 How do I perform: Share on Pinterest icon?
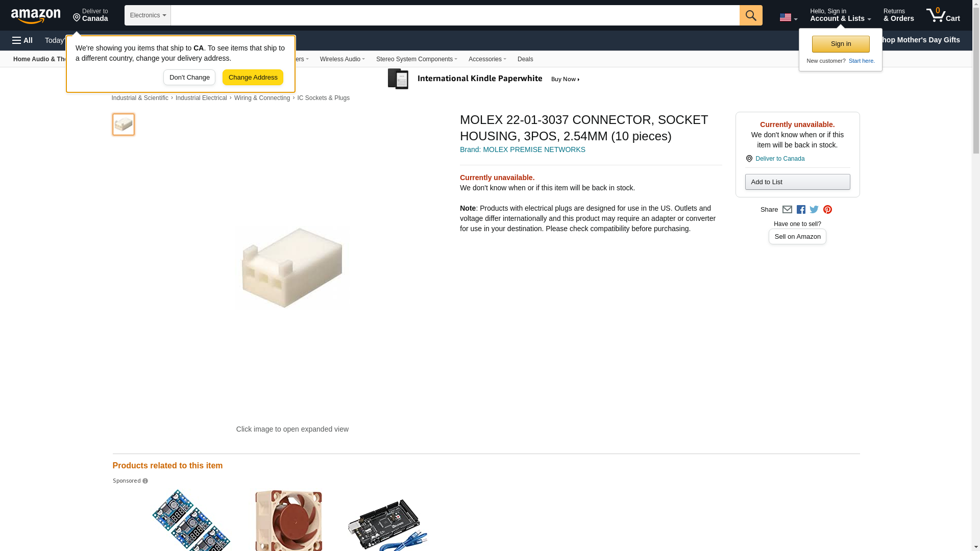click(x=827, y=210)
